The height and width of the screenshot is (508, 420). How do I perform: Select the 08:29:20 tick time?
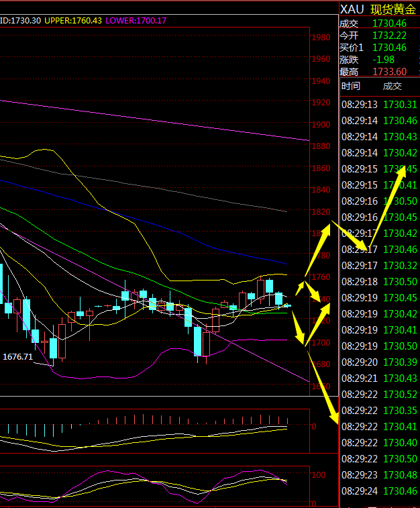coord(360,362)
